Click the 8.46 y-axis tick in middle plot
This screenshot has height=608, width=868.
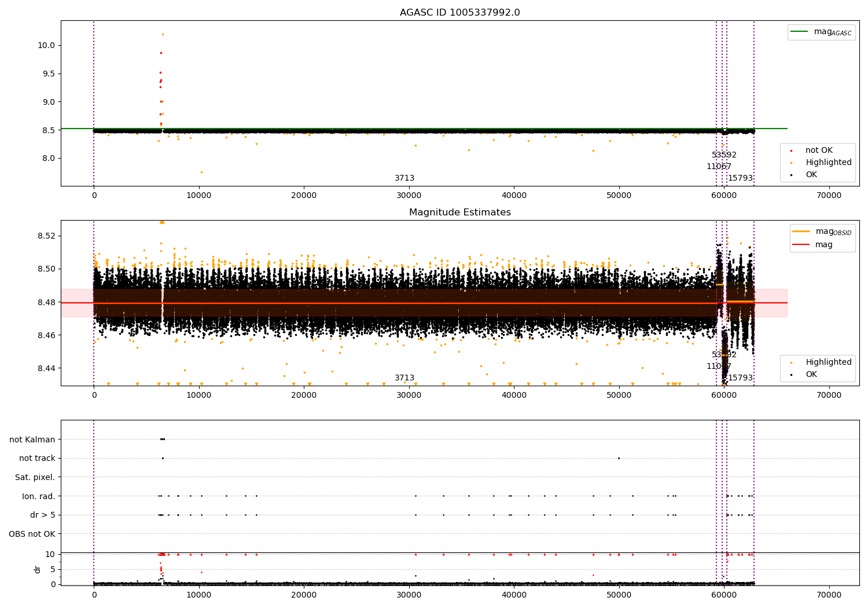(x=46, y=336)
